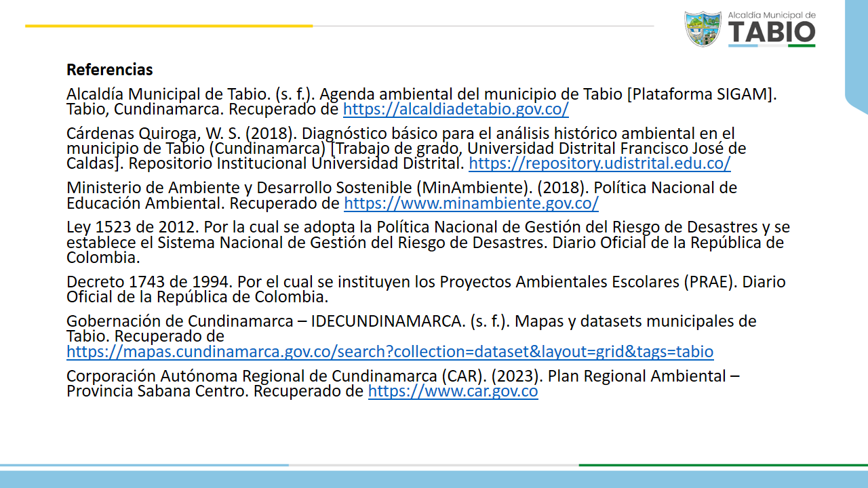This screenshot has height=488, width=868.
Task: Select the Gobernación de Cundinamarca reference text
Action: [411, 321]
